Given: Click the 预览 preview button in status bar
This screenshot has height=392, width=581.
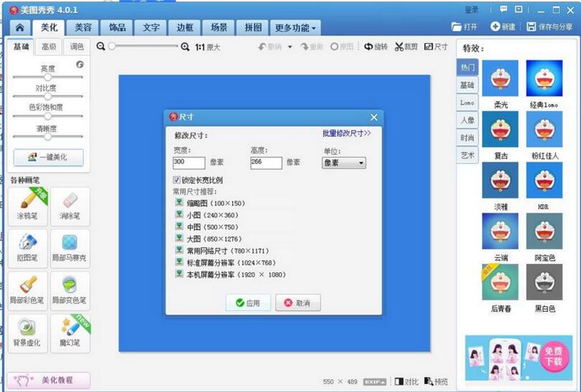Looking at the screenshot, I should (x=436, y=381).
